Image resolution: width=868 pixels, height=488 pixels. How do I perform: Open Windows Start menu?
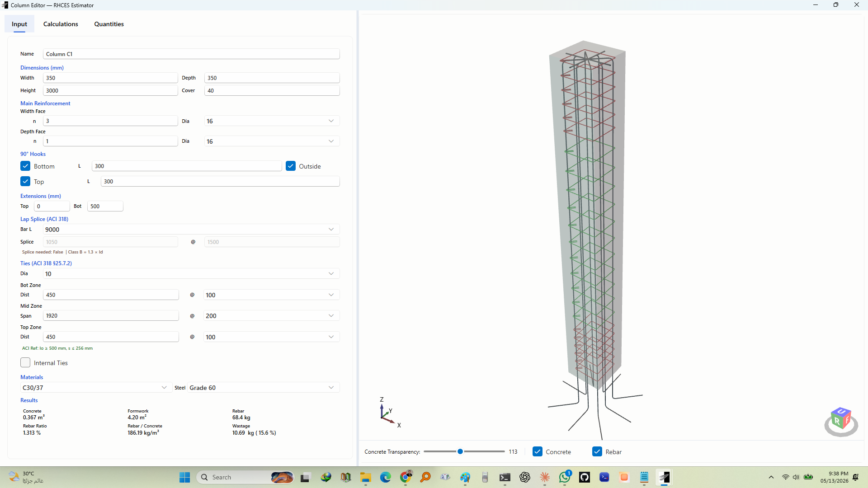pyautogui.click(x=184, y=477)
